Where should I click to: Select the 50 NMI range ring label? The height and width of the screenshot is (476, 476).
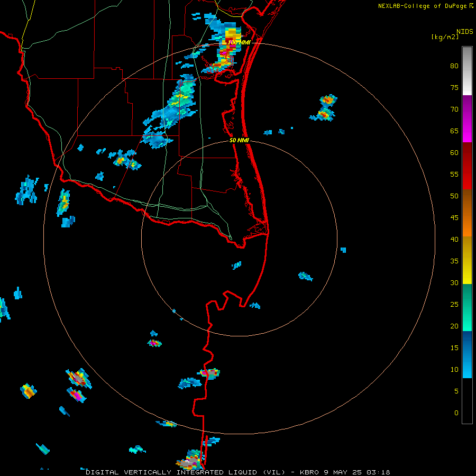click(239, 140)
